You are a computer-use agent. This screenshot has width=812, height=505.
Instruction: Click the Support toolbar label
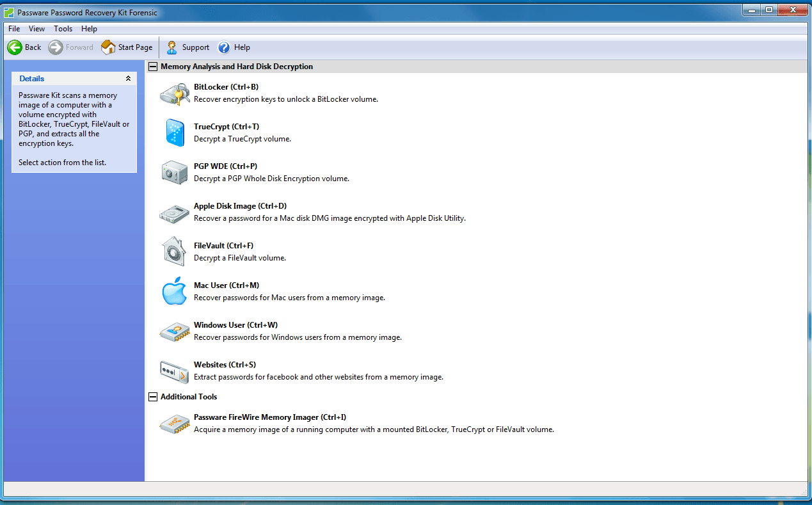pos(196,47)
